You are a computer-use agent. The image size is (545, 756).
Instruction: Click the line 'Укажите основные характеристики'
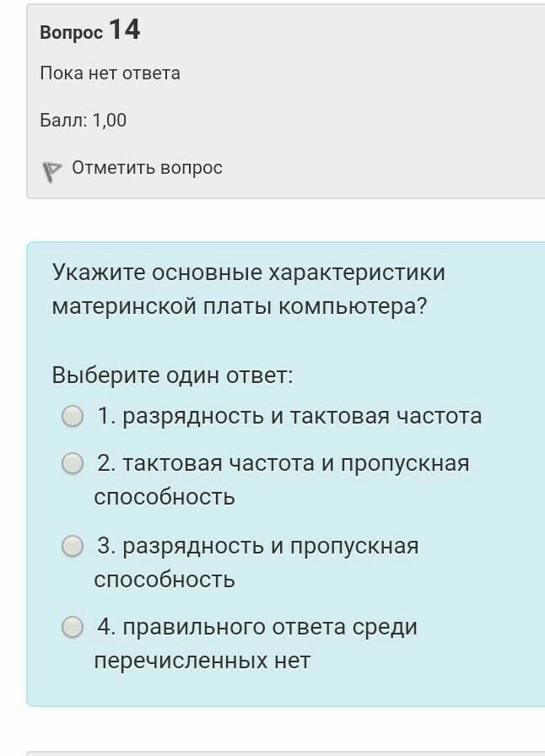click(x=248, y=273)
